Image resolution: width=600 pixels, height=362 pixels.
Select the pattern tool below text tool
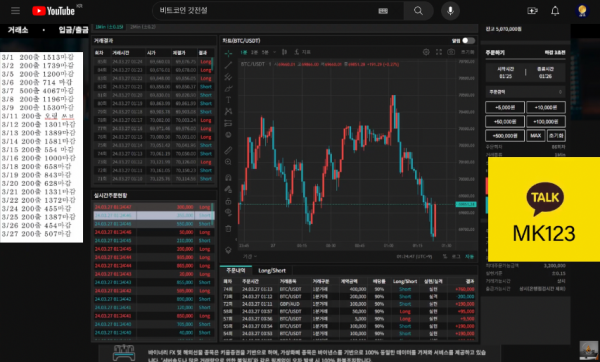tap(228, 111)
